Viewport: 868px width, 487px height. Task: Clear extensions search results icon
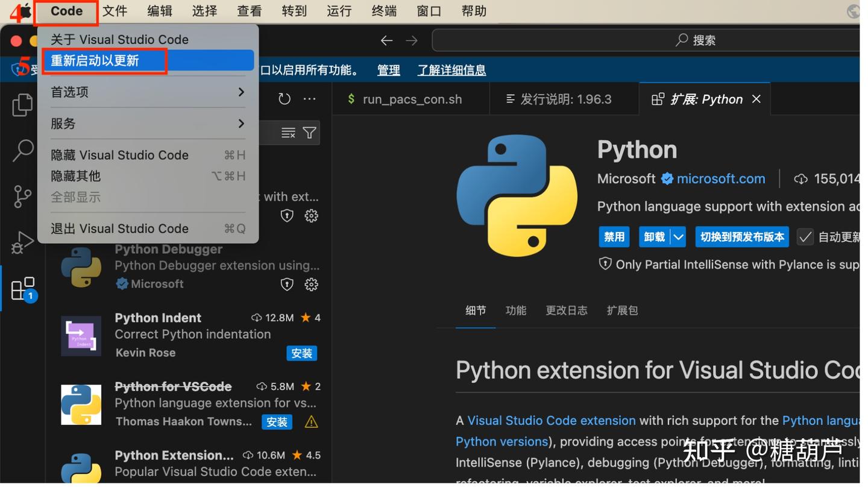[x=288, y=133]
